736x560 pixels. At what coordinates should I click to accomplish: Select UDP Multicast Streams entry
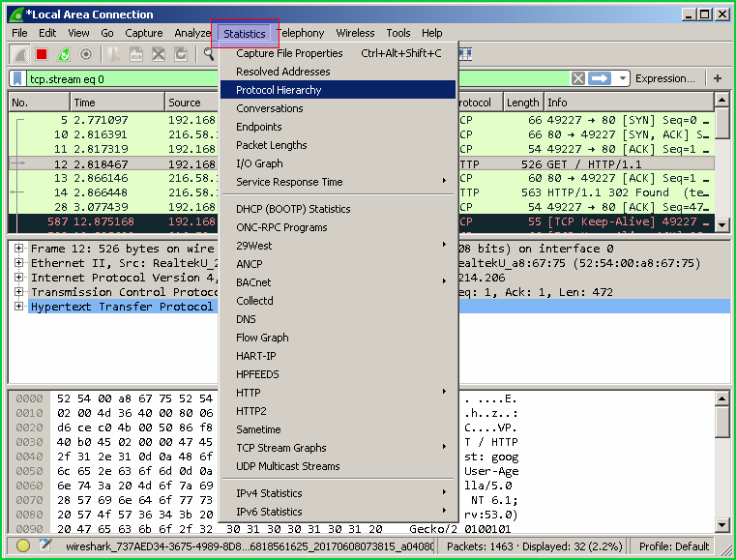(x=338, y=466)
